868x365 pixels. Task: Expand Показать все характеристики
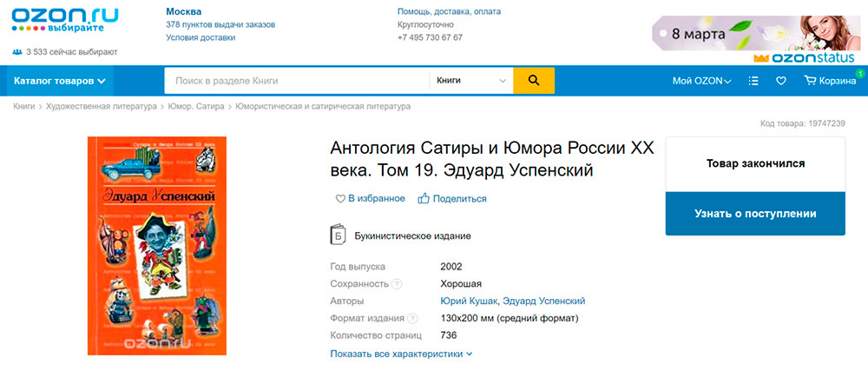pos(401,354)
